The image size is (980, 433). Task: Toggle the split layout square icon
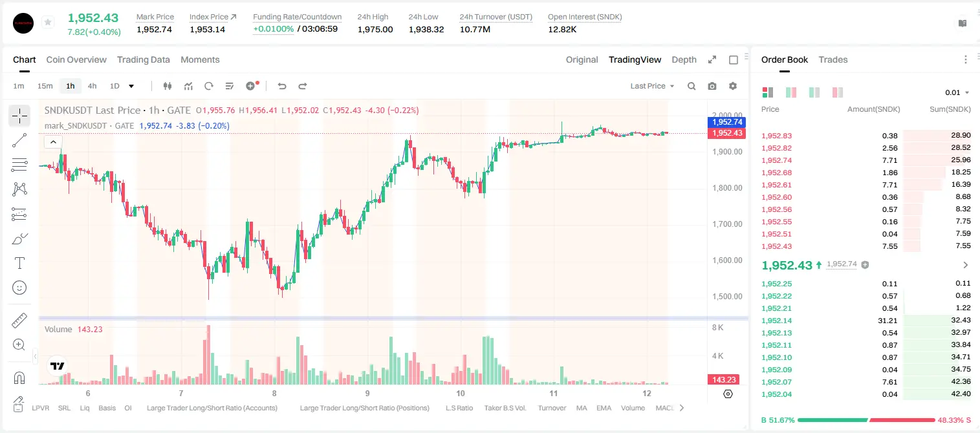(734, 59)
